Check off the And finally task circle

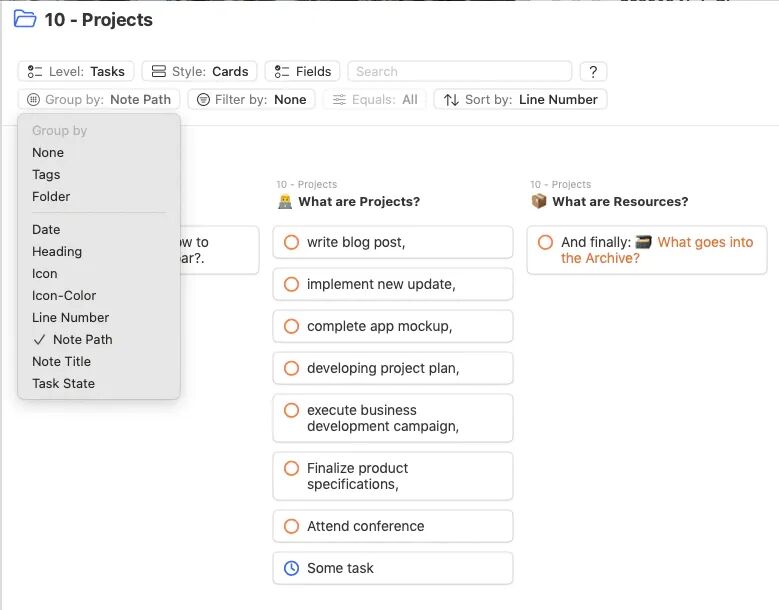point(545,242)
